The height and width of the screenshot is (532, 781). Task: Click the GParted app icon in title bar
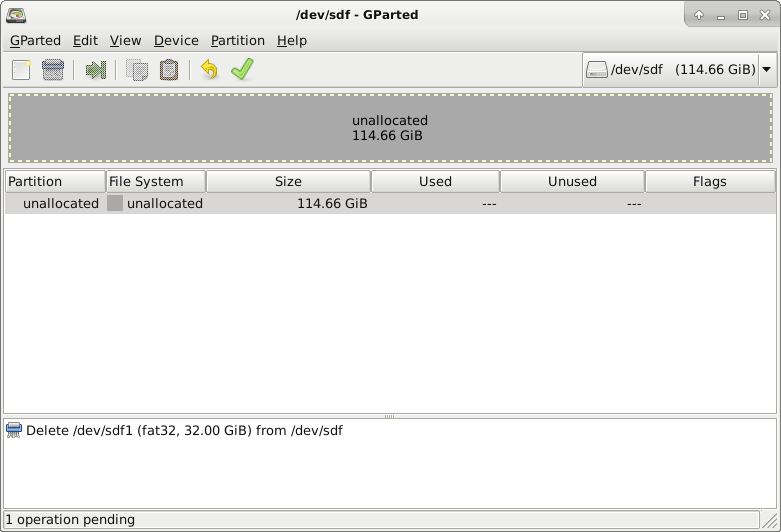tap(16, 15)
